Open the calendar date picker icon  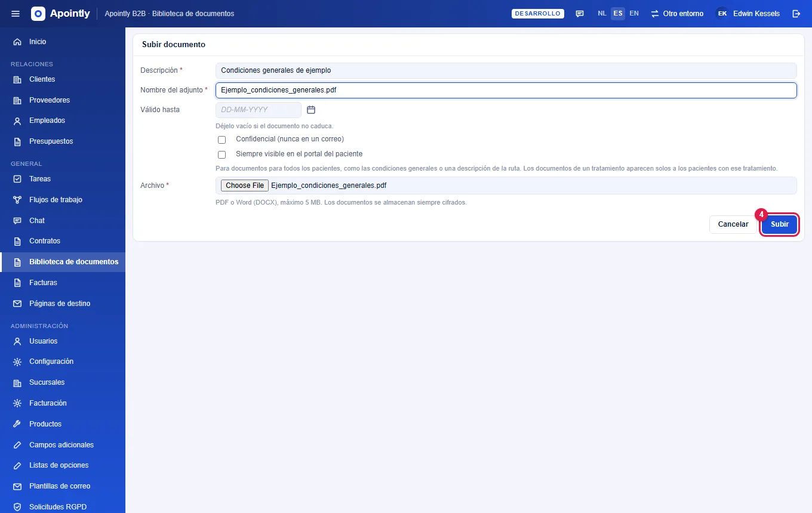coord(310,110)
